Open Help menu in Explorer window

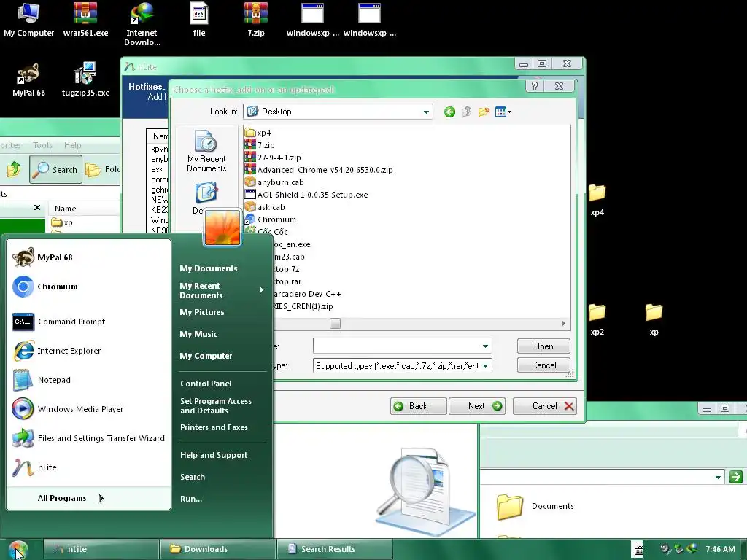[72, 145]
